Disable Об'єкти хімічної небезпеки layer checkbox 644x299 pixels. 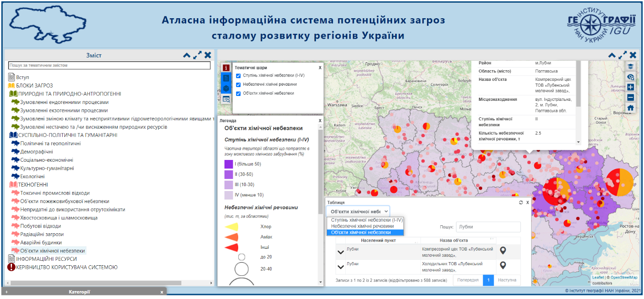(x=239, y=93)
